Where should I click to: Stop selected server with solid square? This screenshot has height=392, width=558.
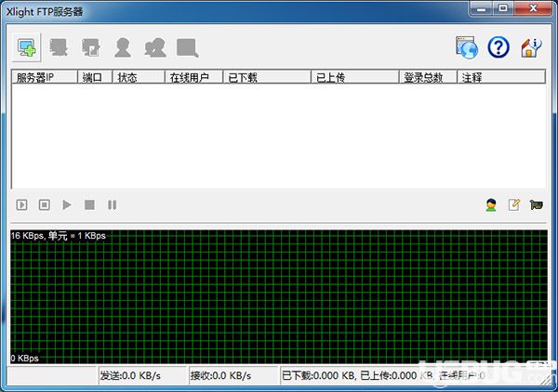pyautogui.click(x=89, y=204)
